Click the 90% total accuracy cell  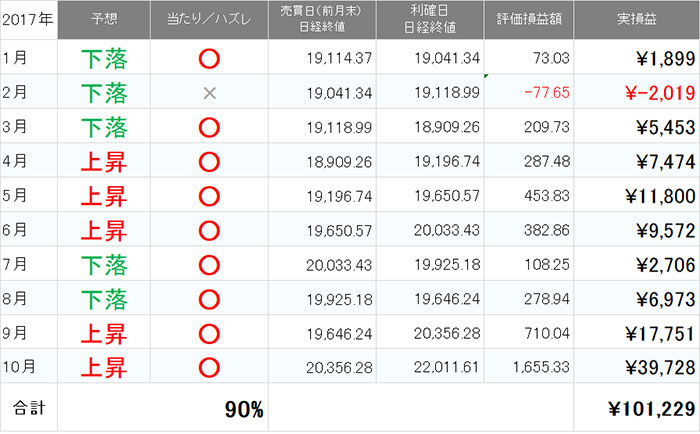[243, 409]
